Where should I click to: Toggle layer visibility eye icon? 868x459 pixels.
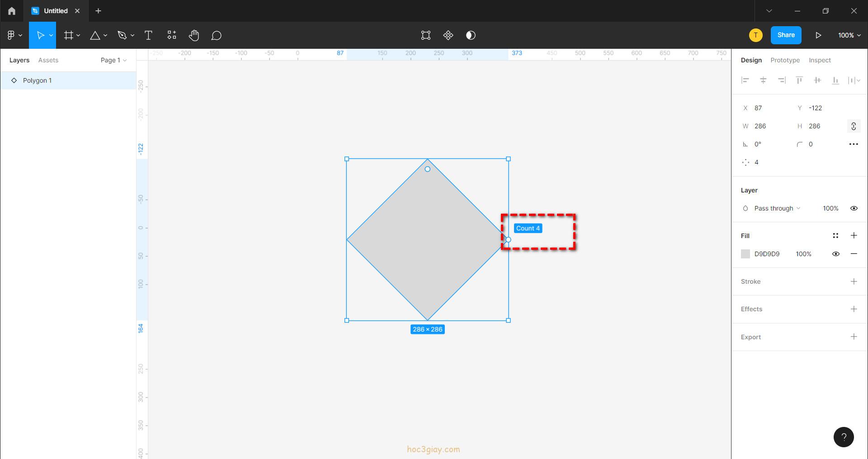(854, 208)
